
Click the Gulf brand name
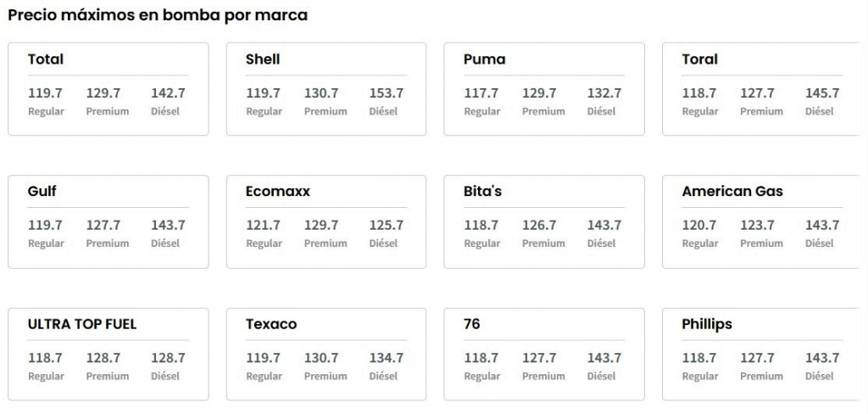42,192
